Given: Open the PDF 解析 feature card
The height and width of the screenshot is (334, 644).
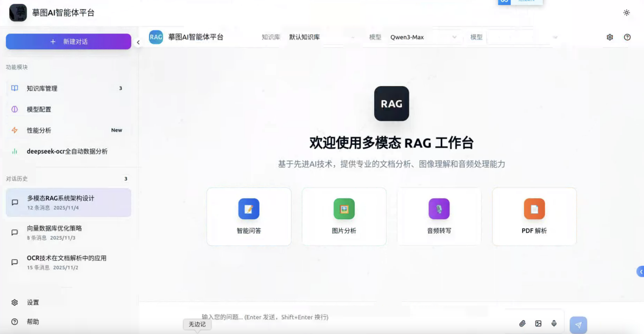Looking at the screenshot, I should 534,216.
